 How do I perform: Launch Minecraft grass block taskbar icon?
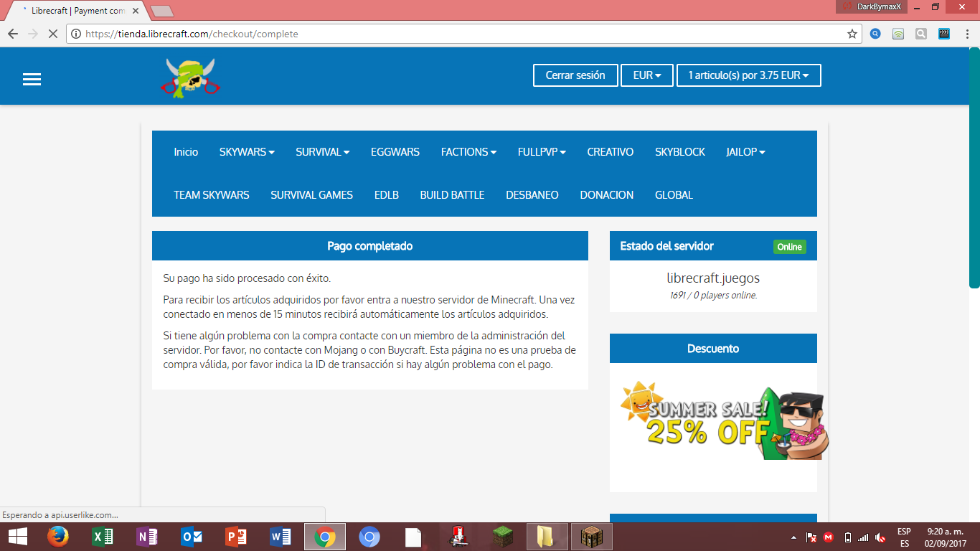[x=502, y=536]
